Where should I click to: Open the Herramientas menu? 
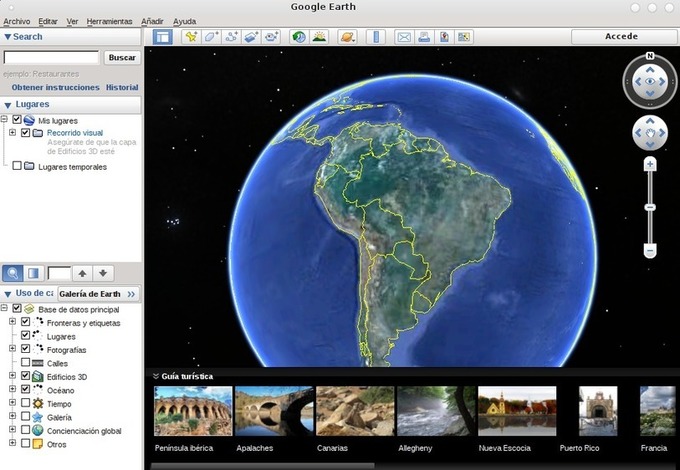[109, 21]
